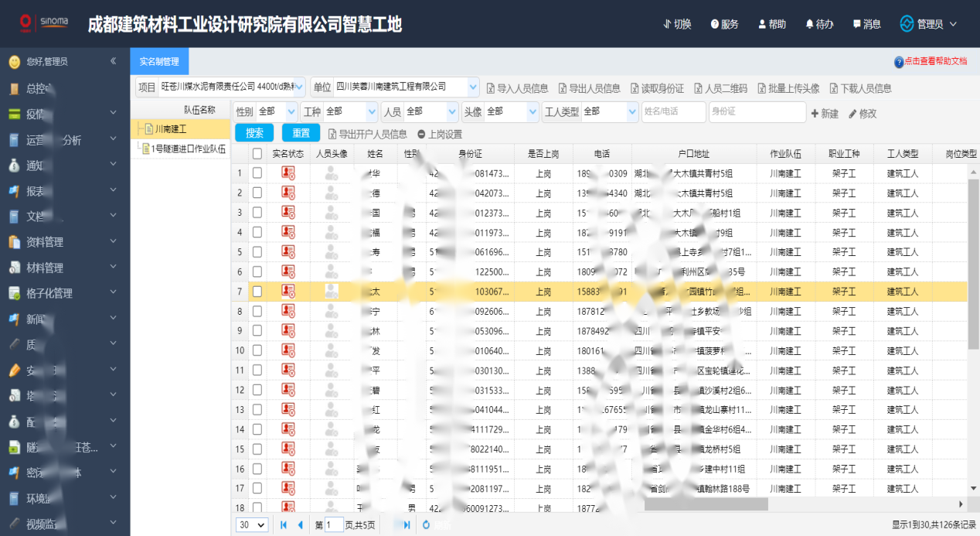Go to the first page with pager icon
980x536 pixels.
pos(284,524)
